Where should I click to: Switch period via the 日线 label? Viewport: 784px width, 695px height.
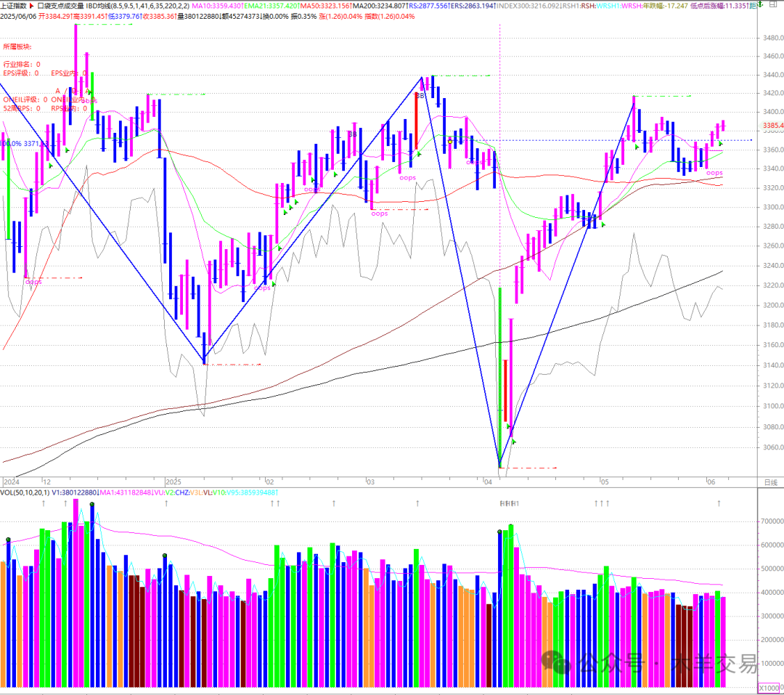770,482
